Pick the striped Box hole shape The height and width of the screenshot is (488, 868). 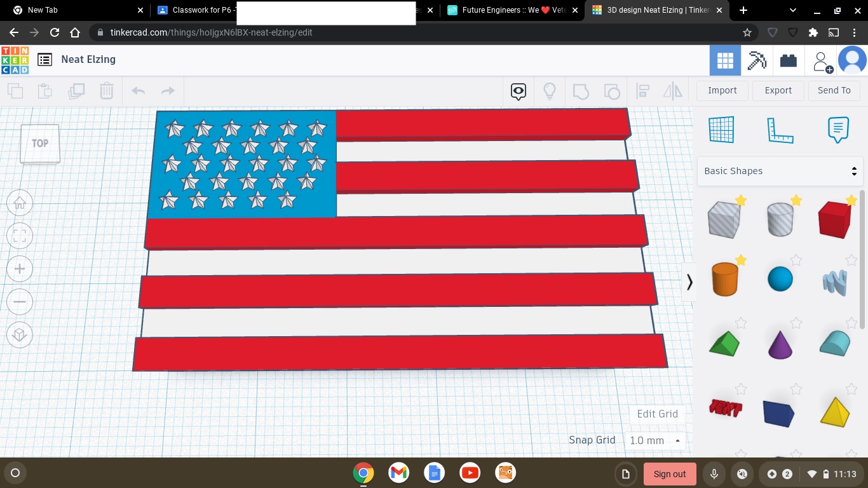pyautogui.click(x=724, y=219)
